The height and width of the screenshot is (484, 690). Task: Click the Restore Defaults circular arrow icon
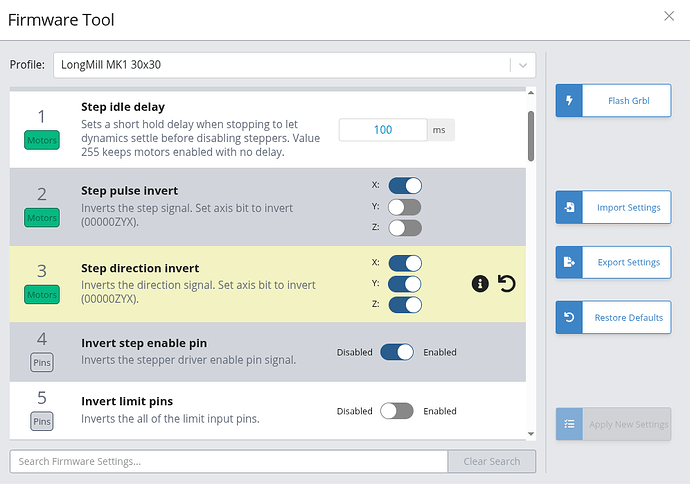569,317
